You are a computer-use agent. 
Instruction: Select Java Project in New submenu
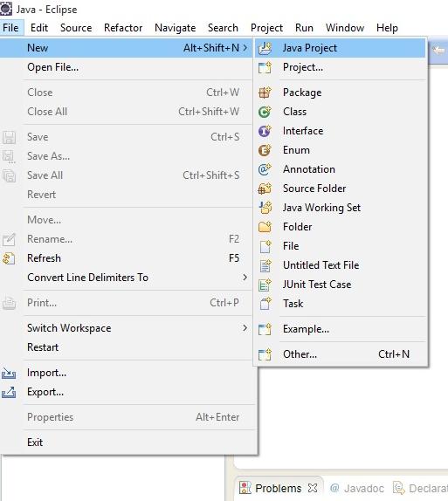(x=341, y=48)
